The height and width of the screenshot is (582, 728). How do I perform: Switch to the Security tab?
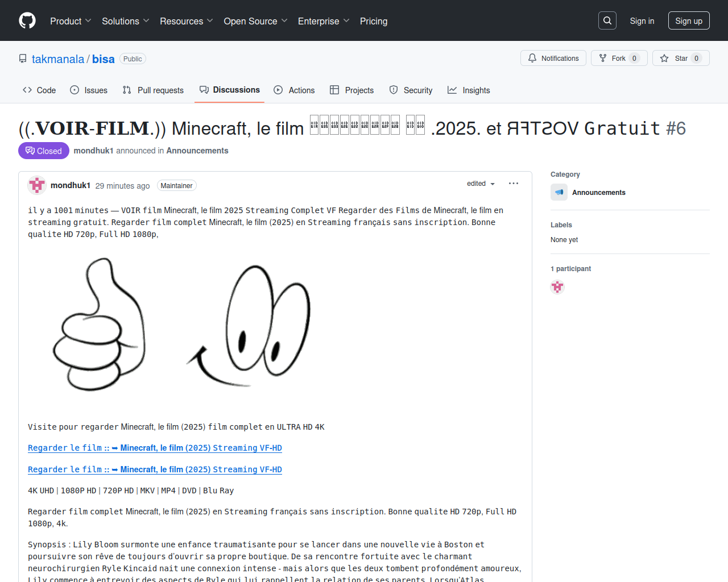pos(411,90)
